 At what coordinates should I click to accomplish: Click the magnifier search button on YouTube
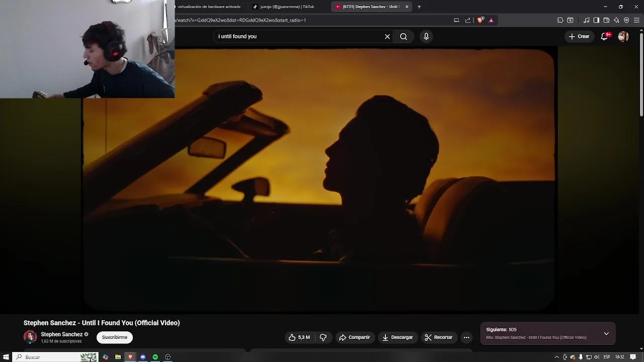[x=404, y=36]
